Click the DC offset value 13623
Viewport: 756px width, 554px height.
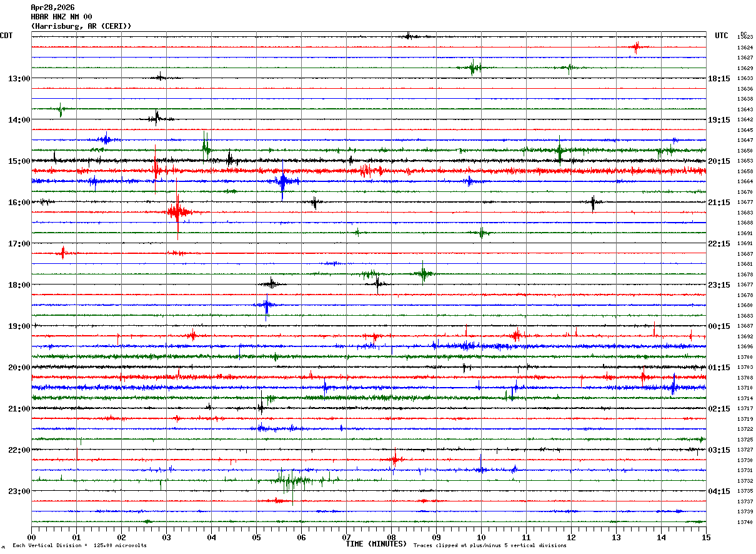745,37
